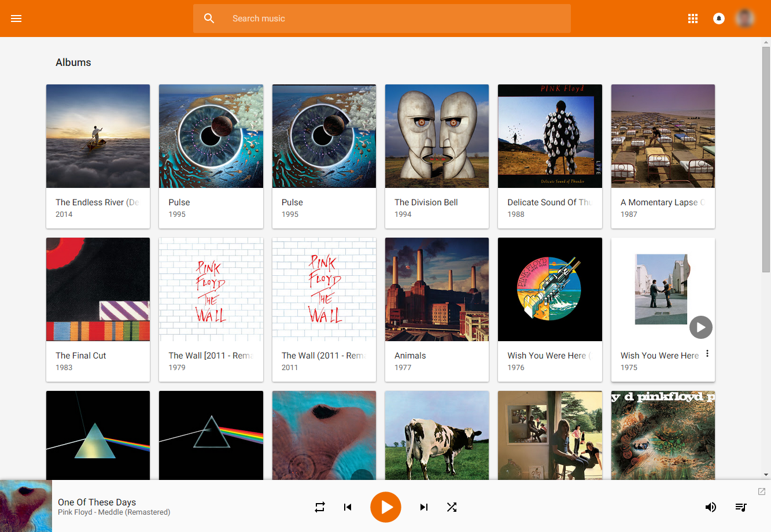Click the now-playing Meddle artwork
The height and width of the screenshot is (532, 771).
(x=26, y=506)
